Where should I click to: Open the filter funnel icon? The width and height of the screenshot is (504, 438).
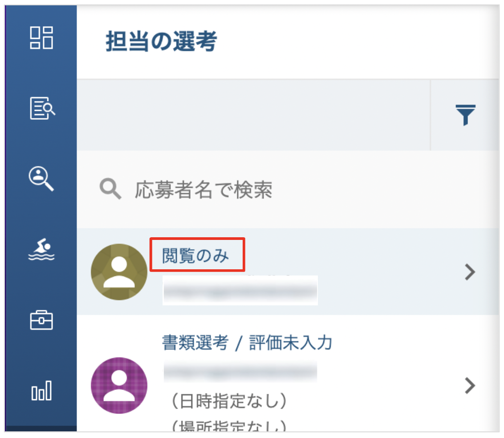tap(465, 115)
